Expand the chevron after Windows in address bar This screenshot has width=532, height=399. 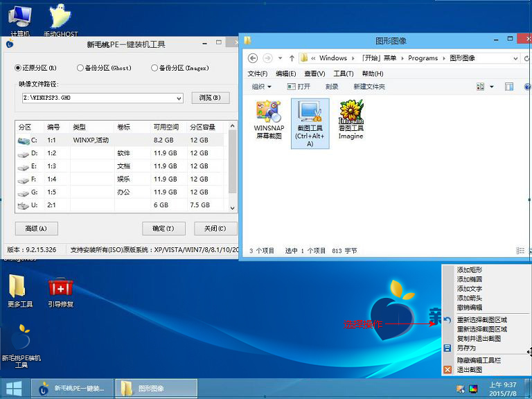point(353,58)
